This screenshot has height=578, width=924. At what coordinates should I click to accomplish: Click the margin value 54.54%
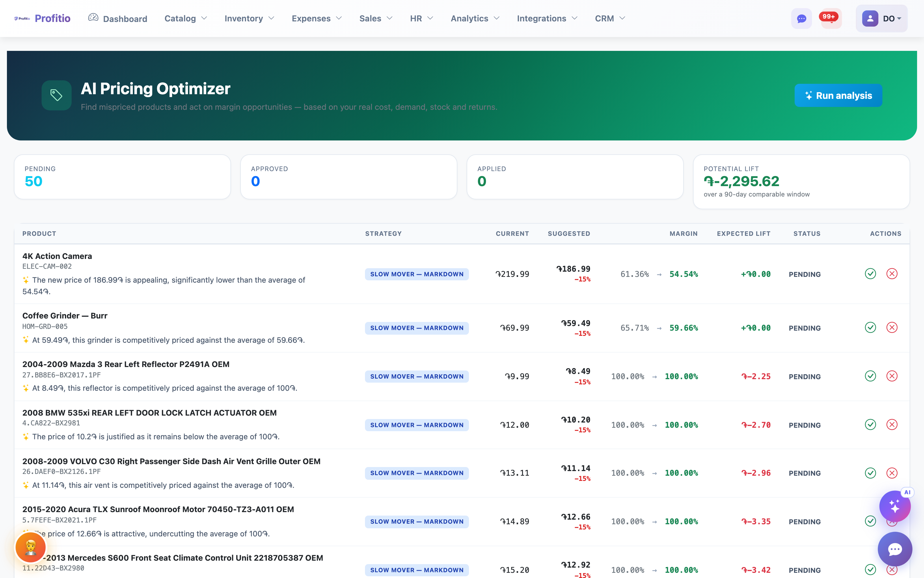(x=683, y=274)
